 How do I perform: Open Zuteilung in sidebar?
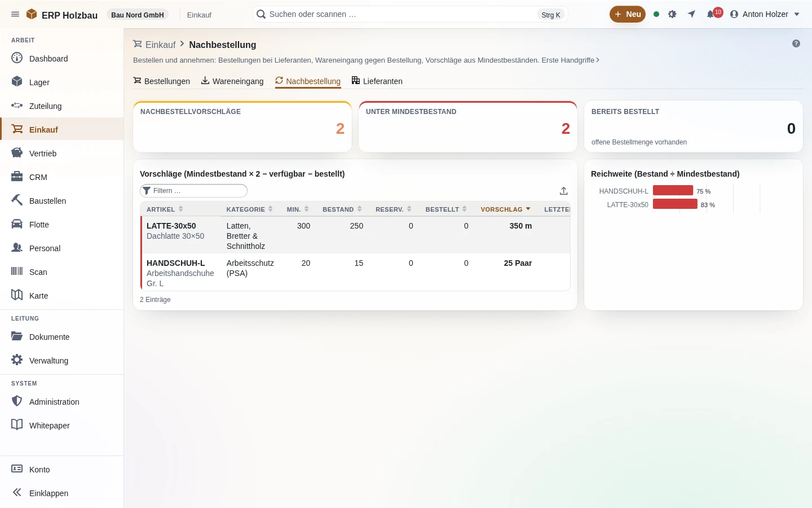click(x=62, y=106)
